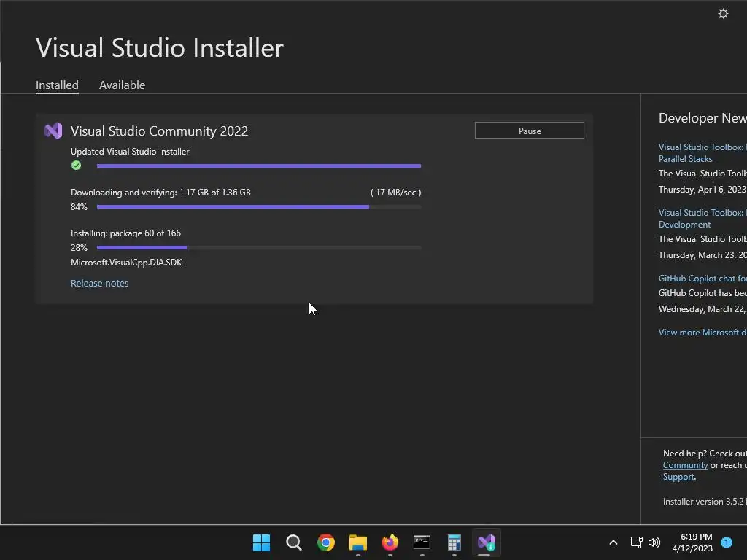Image resolution: width=747 pixels, height=560 pixels.
Task: Click the 84% download percentage label
Action: [x=79, y=206]
